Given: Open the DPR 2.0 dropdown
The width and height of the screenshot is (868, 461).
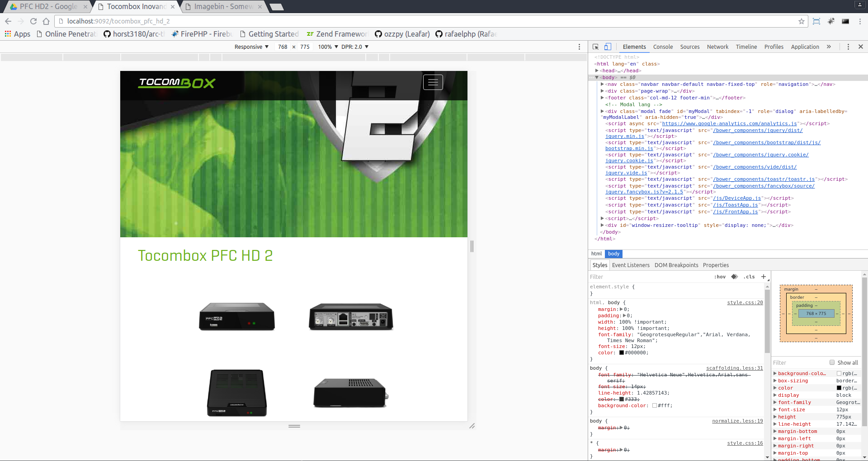Looking at the screenshot, I should point(355,47).
